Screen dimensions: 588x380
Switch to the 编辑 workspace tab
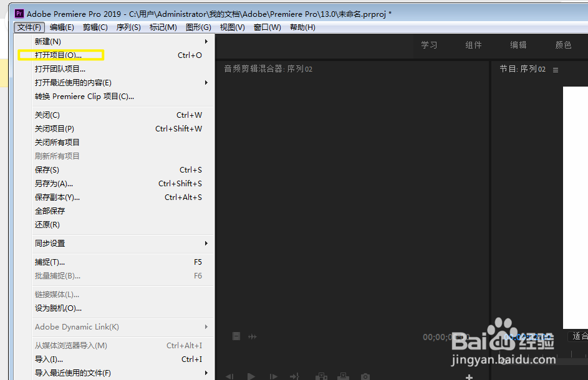(518, 45)
